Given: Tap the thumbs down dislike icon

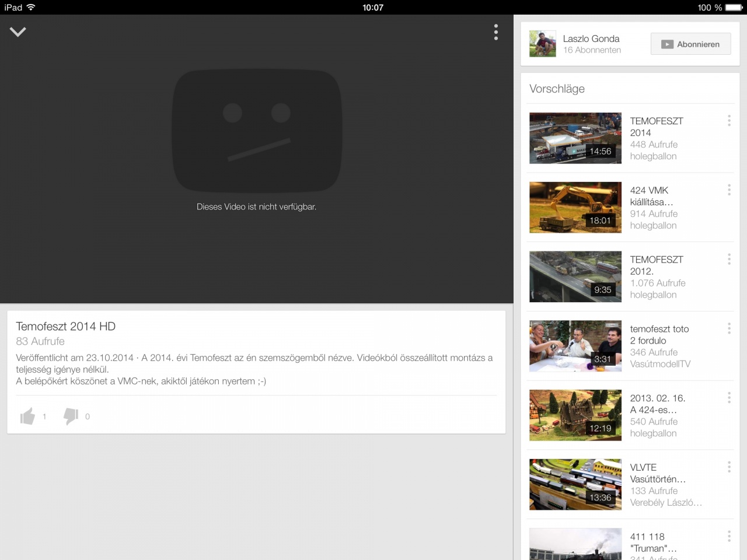Looking at the screenshot, I should click(x=71, y=416).
